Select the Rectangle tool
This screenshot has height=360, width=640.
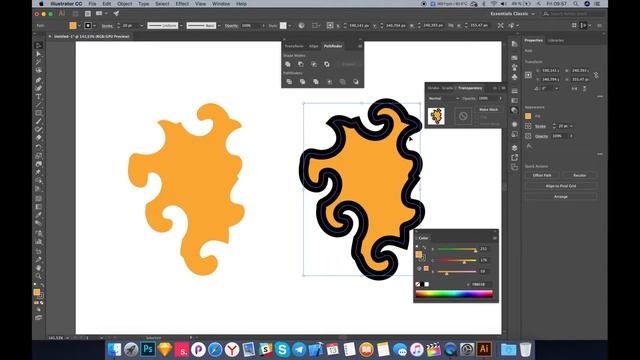(38, 113)
